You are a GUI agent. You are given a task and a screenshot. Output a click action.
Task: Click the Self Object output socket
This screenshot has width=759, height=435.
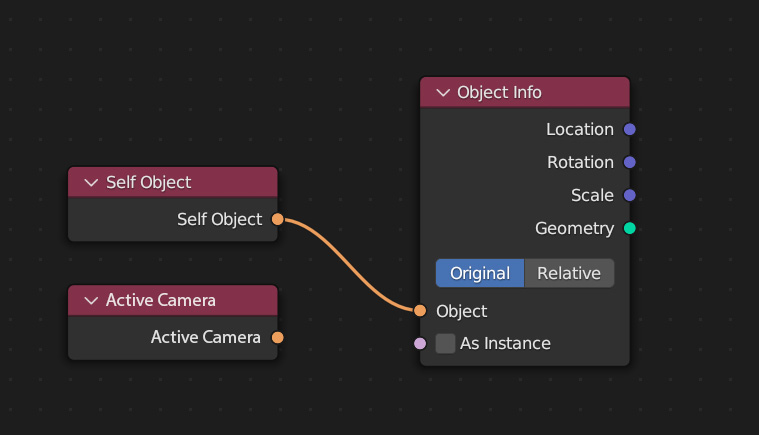click(x=277, y=219)
